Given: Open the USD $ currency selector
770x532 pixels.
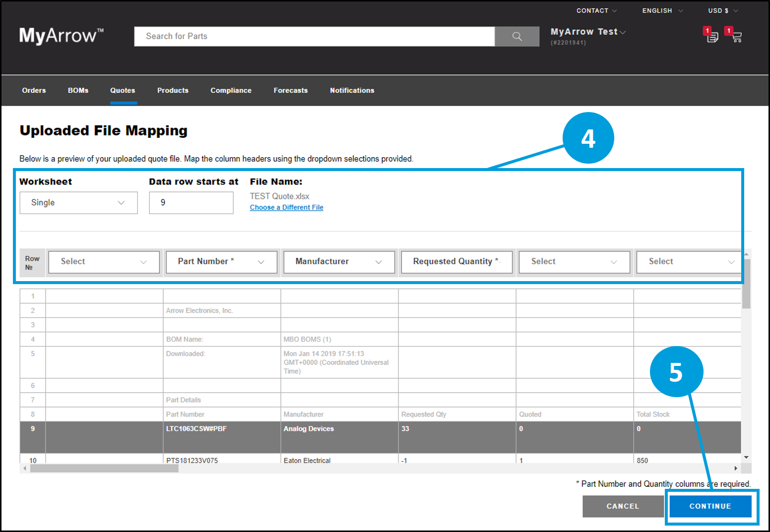Looking at the screenshot, I should 722,10.
